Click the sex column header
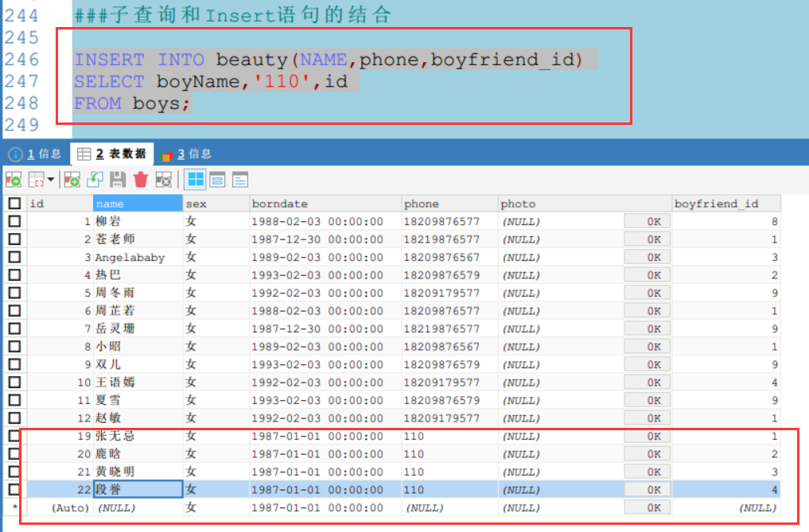The width and height of the screenshot is (809, 532). tap(216, 204)
